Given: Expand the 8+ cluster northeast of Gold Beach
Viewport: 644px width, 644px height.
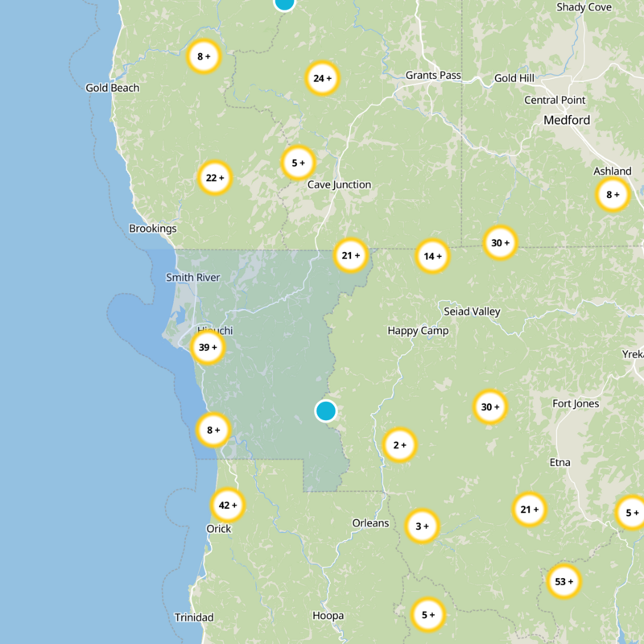Looking at the screenshot, I should pyautogui.click(x=204, y=56).
